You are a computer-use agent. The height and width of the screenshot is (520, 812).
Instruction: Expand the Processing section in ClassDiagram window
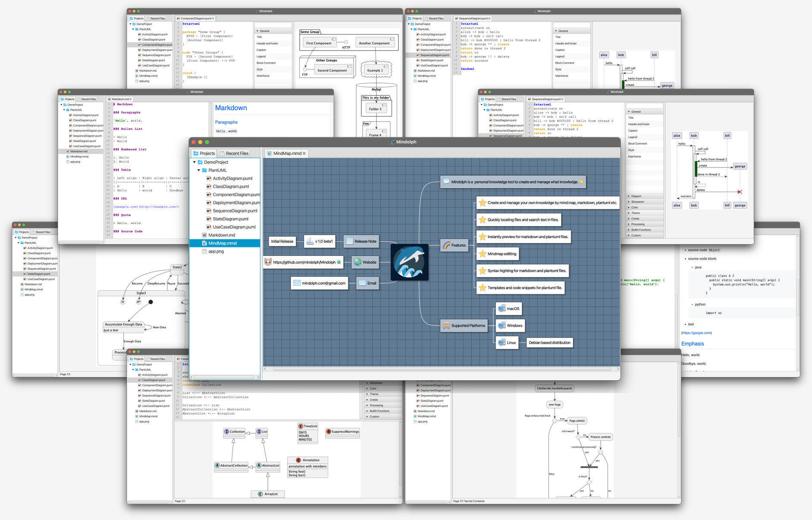tap(367, 405)
